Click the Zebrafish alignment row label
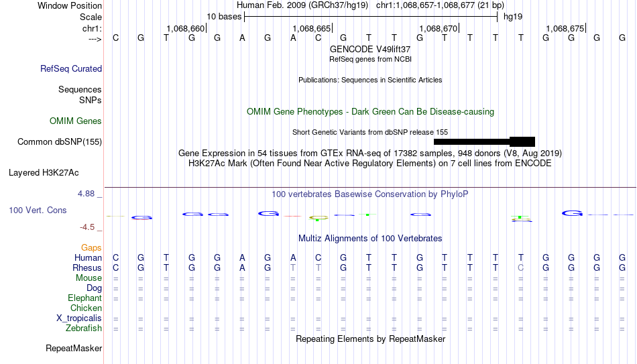This screenshot has height=364, width=637. (84, 328)
